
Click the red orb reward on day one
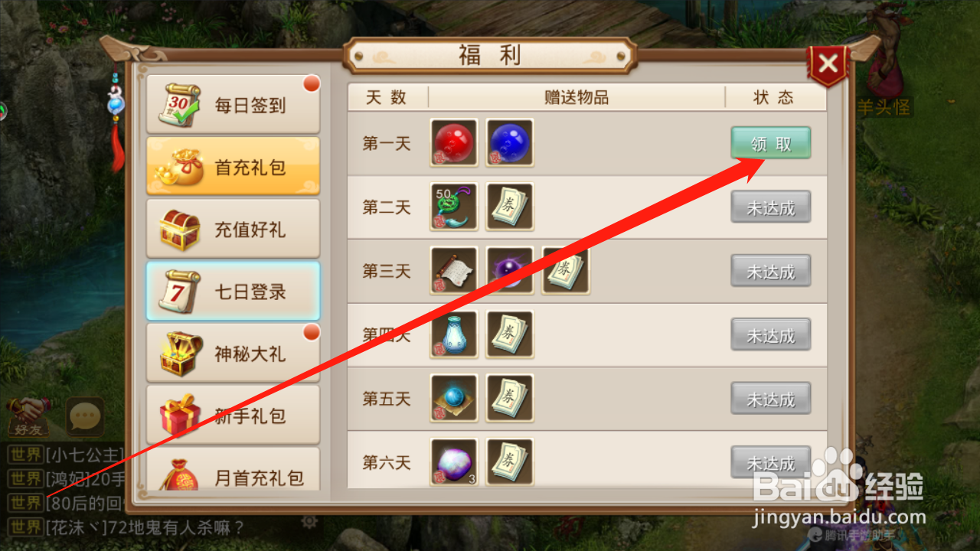point(454,142)
